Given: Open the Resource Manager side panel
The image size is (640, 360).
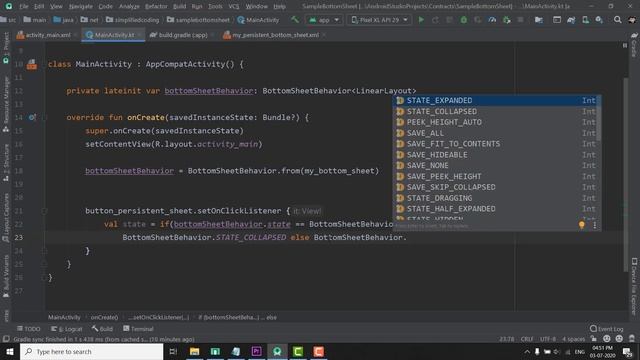Looking at the screenshot, I should tap(6, 104).
